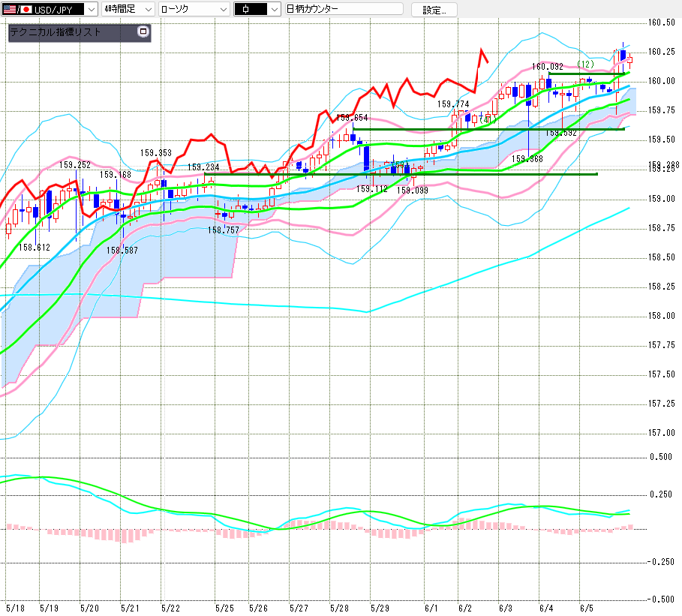Click the 日柄カウンター field

[x=344, y=9]
